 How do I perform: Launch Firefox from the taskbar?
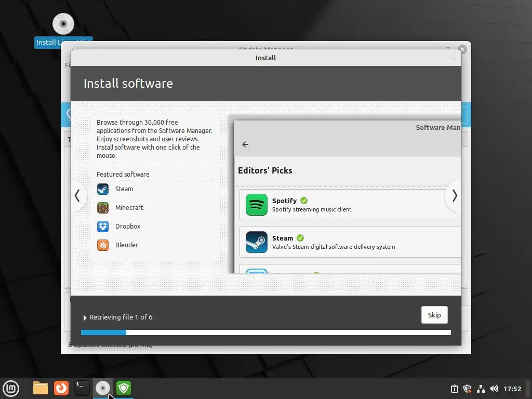[61, 388]
